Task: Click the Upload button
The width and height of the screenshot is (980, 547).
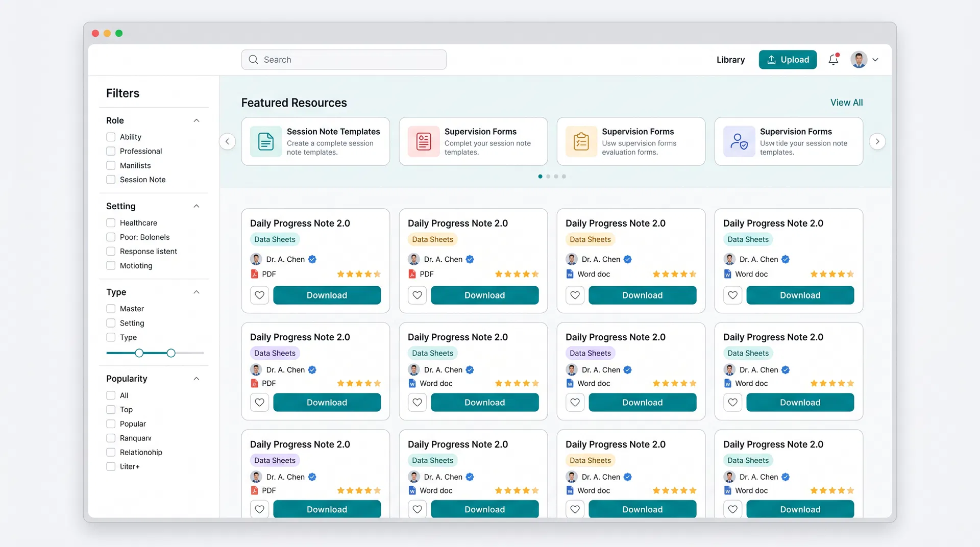Action: tap(788, 60)
